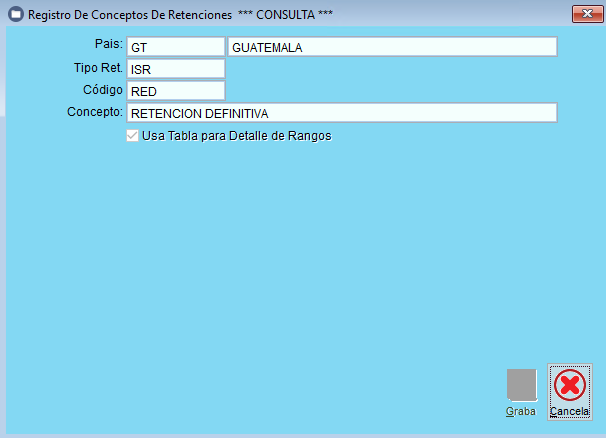Click the red X Cancela icon
Image resolution: width=606 pixels, height=438 pixels.
point(570,385)
